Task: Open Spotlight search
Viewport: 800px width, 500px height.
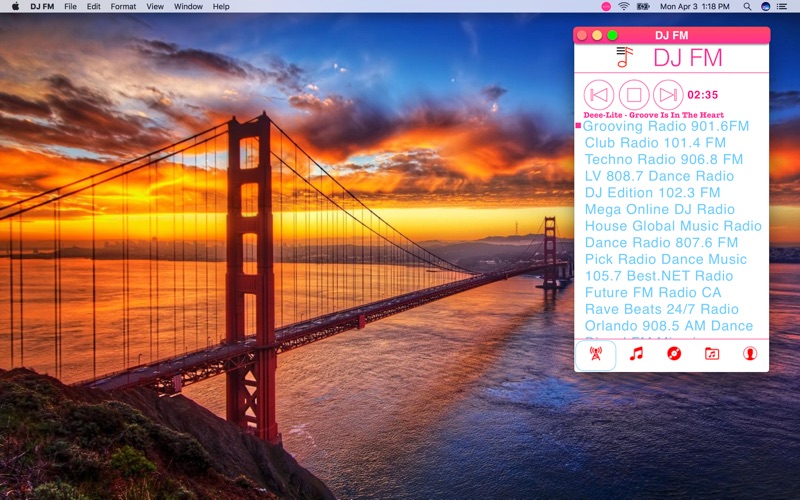Action: (747, 7)
